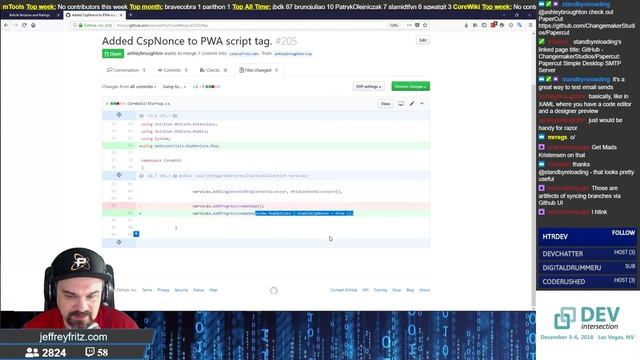This screenshot has width=640, height=360.
Task: Click the browser home icon
Action: coord(33,25)
